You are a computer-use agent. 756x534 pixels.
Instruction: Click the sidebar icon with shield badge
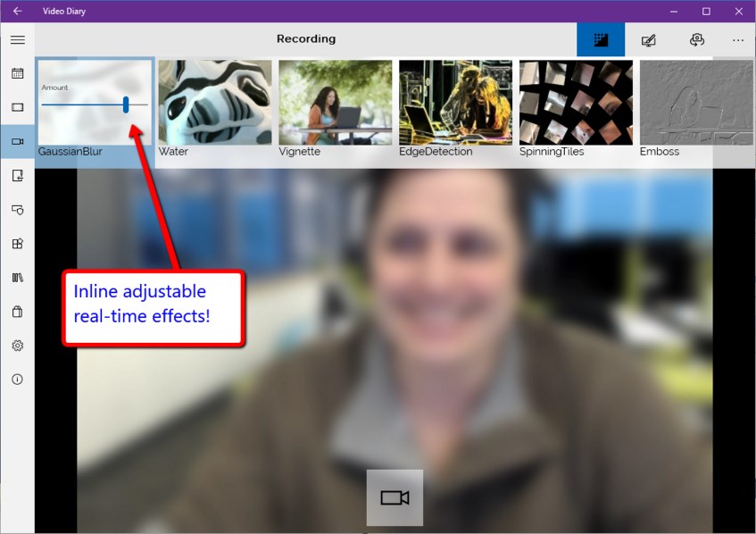(x=17, y=209)
